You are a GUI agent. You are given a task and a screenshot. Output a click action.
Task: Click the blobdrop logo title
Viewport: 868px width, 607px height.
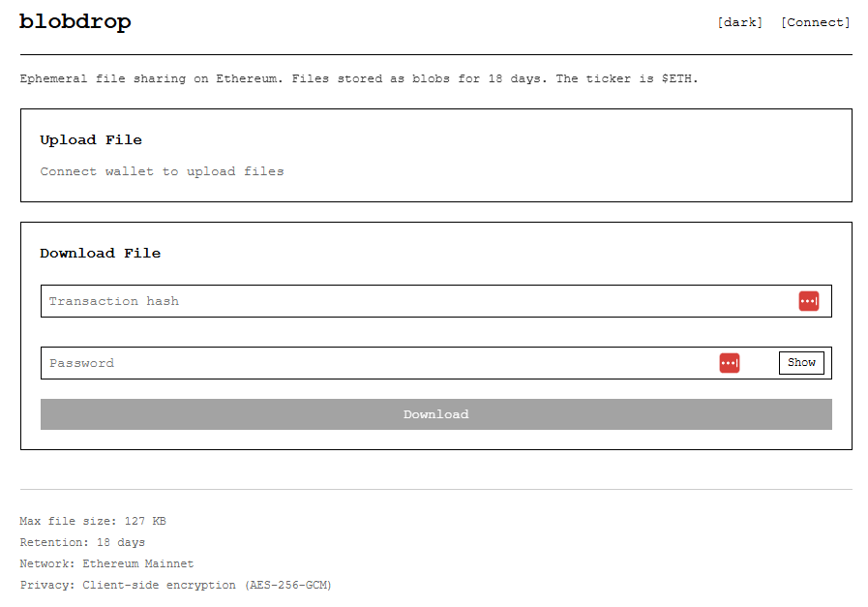coord(75,22)
